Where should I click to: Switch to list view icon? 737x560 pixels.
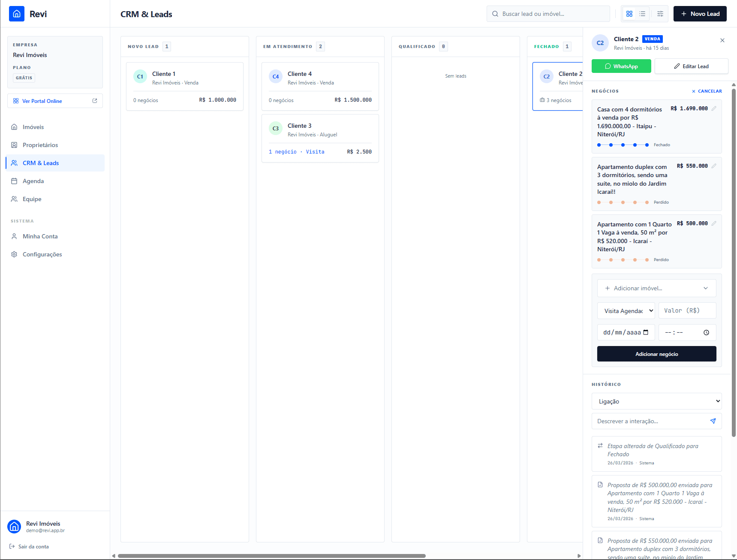click(x=642, y=14)
